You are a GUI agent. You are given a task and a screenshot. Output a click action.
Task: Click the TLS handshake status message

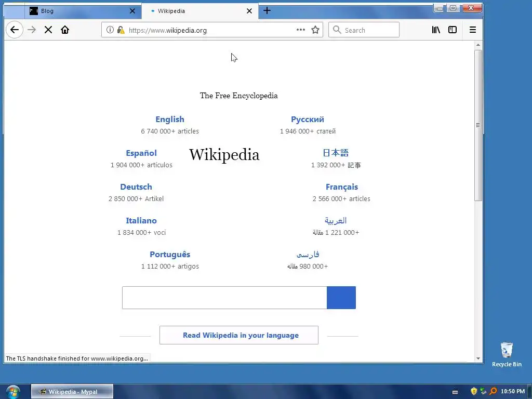[x=77, y=358]
